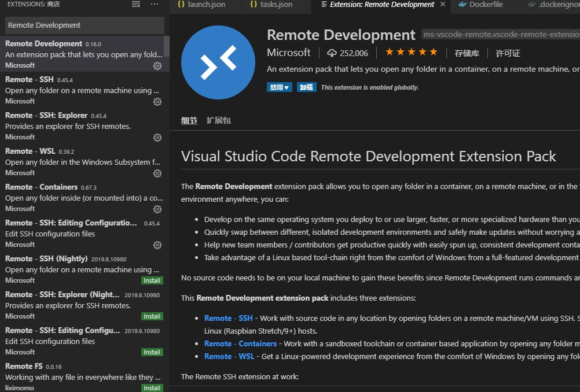The width and height of the screenshot is (580, 392).
Task: Install the Remote FS extension
Action: tap(152, 387)
